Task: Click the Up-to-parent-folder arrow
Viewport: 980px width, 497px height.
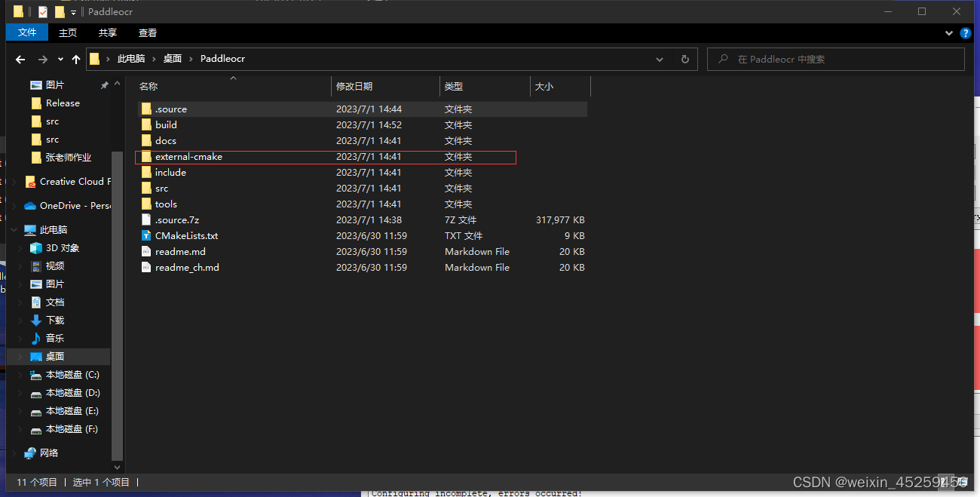Action: coord(75,59)
